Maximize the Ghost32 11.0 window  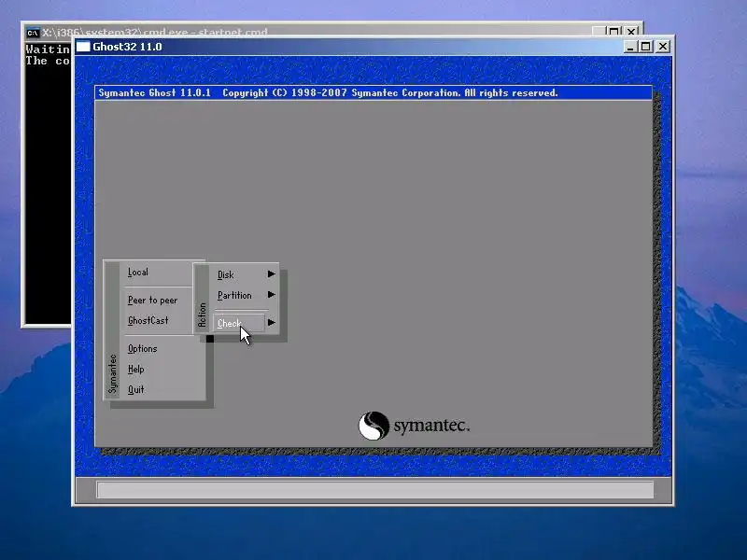click(645, 47)
